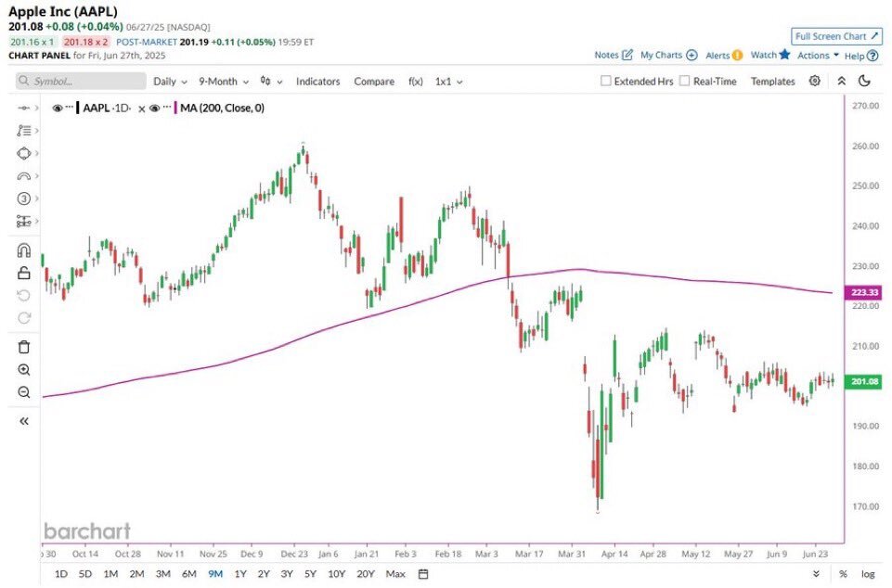Viewport: 892px width, 588px height.
Task: Click the Compare button
Action: pos(374,82)
